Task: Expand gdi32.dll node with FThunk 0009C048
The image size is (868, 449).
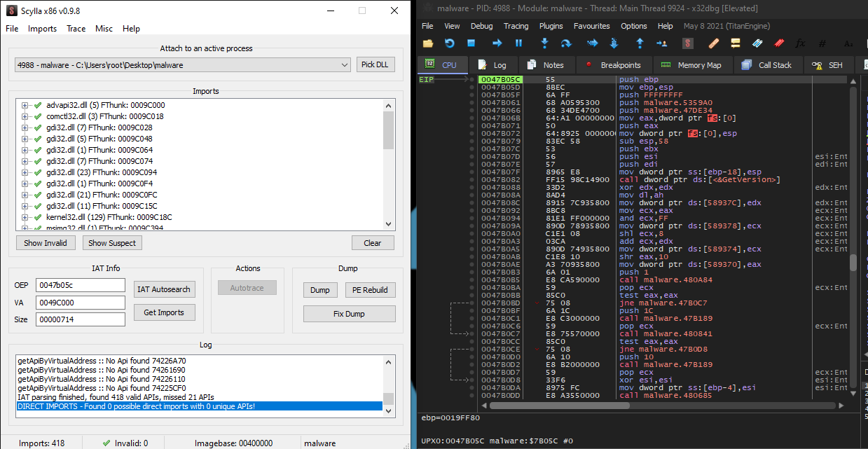Action: (25, 139)
